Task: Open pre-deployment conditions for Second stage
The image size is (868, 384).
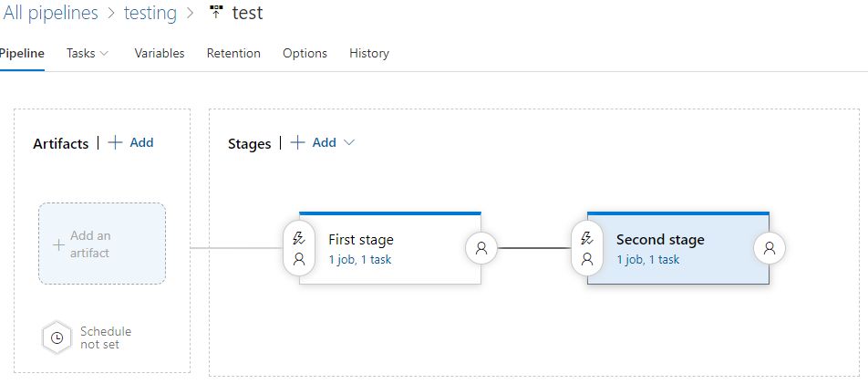Action: tap(586, 248)
